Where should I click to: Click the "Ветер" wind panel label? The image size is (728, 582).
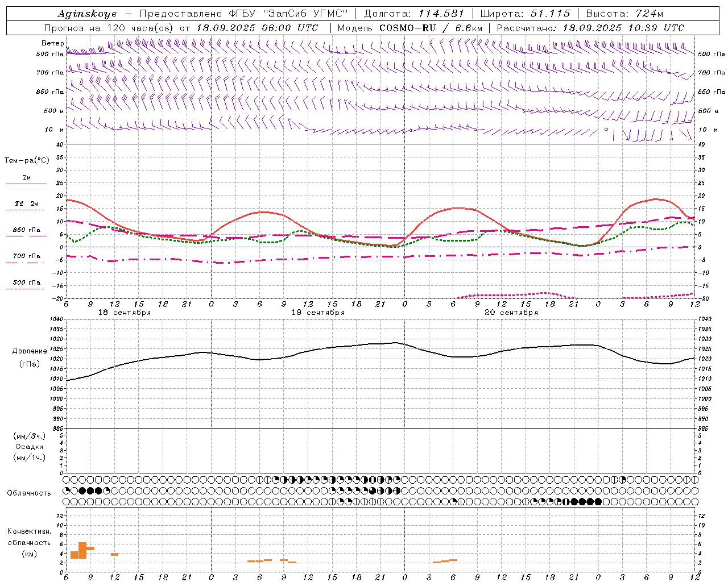(52, 43)
